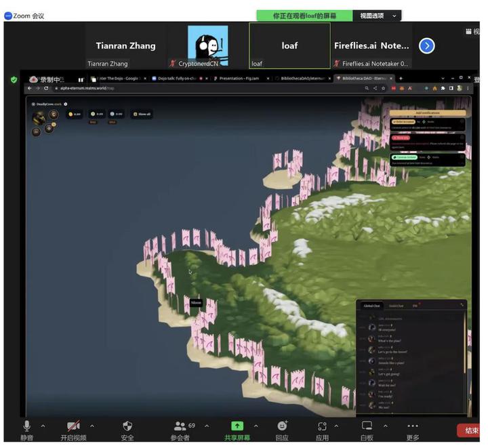Open the Zoom whiteboard
This screenshot has height=448, width=488.
pos(367,430)
